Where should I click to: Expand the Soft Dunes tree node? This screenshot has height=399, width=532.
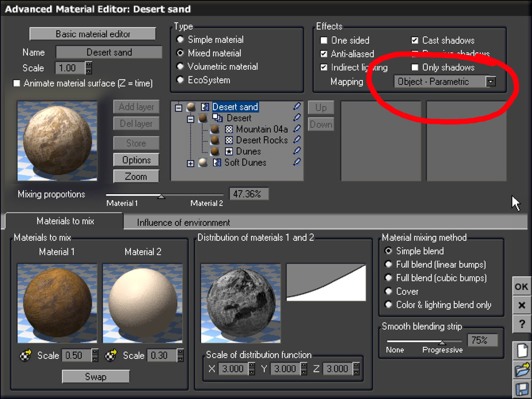(x=190, y=163)
